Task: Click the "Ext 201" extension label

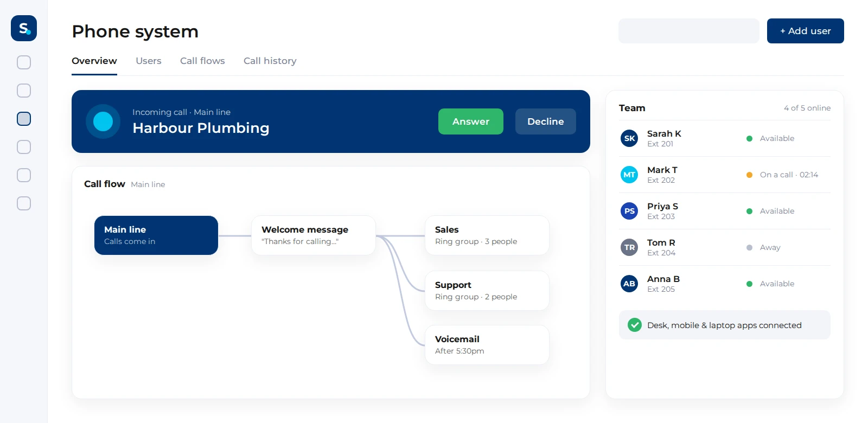Action: (x=660, y=144)
